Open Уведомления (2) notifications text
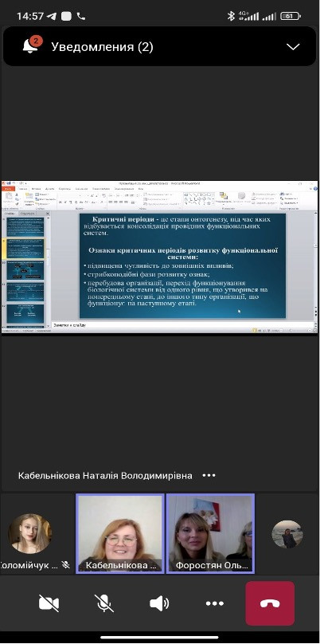This screenshot has width=320, height=644. click(102, 47)
